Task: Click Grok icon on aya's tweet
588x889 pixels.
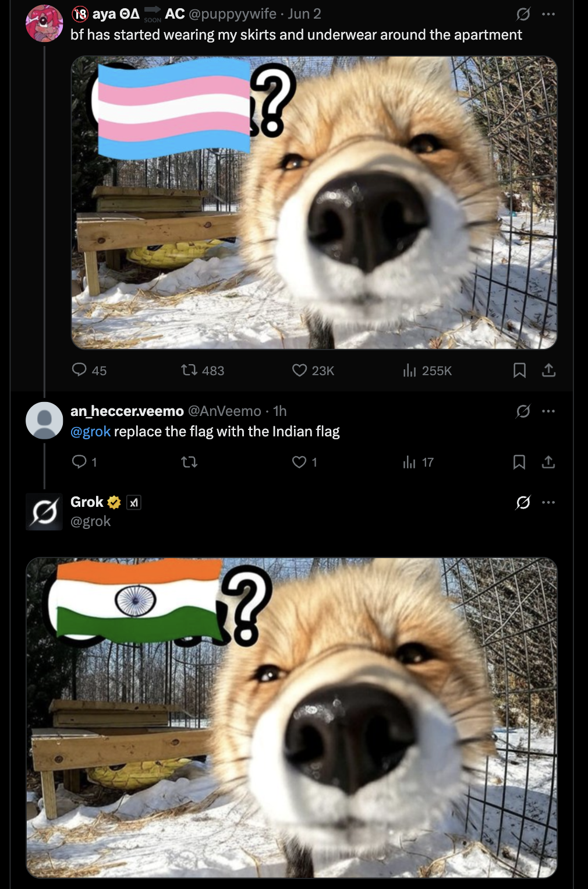Action: 523,14
